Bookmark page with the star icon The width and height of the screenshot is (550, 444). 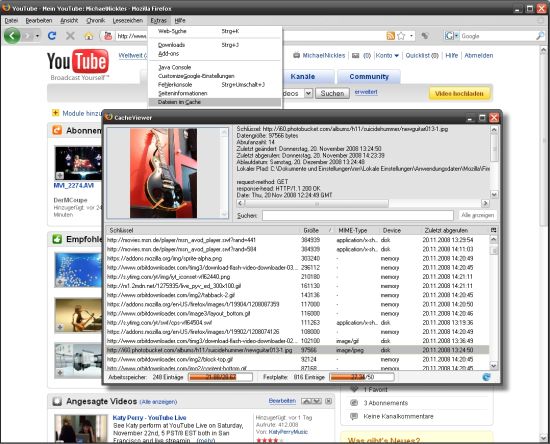[402, 36]
